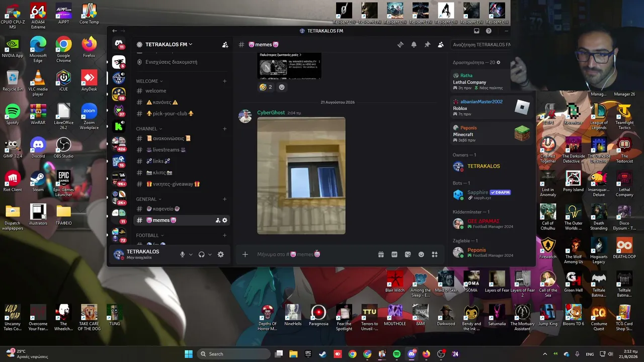Open Discord direct messages home button
The width and height of the screenshot is (644, 362).
click(119, 44)
